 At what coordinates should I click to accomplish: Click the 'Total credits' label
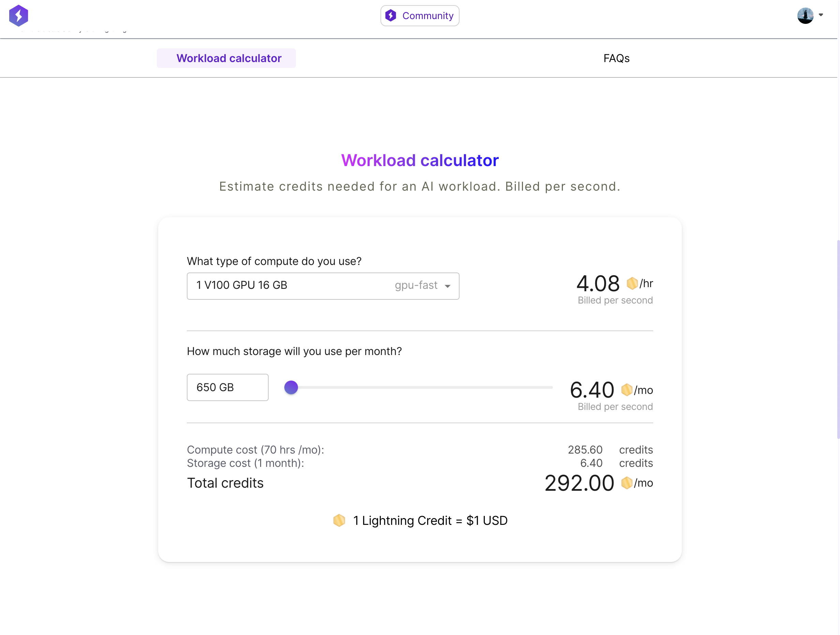click(x=225, y=483)
